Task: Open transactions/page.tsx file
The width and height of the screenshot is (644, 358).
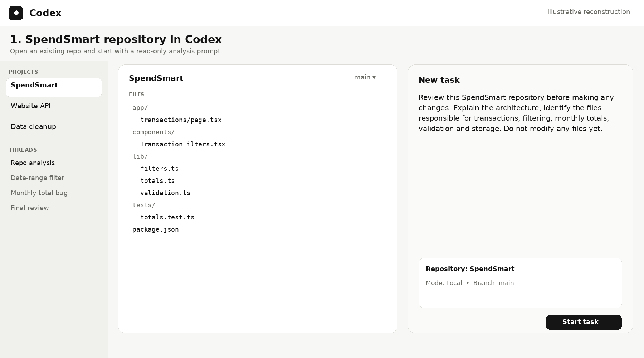Action: (x=181, y=120)
